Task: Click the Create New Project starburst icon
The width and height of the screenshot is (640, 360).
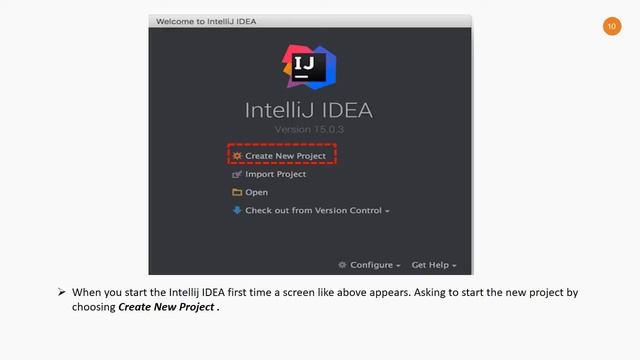Action: tap(237, 156)
